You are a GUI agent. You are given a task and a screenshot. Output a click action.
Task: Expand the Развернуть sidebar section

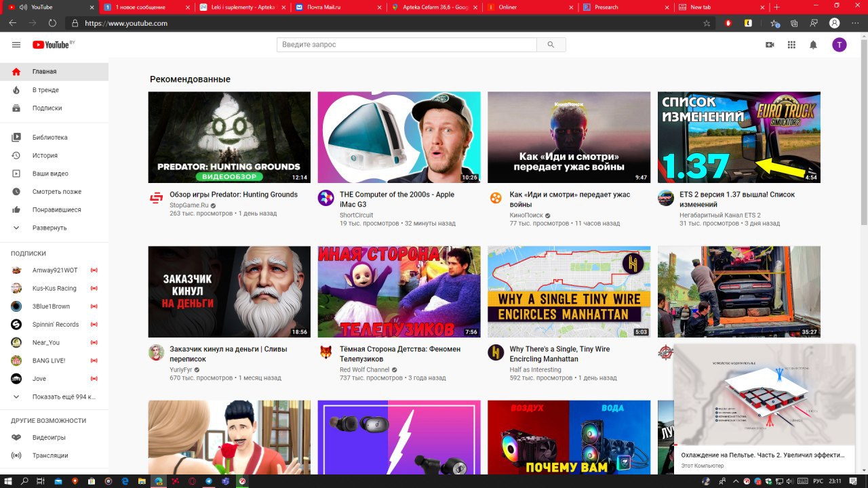coord(54,228)
